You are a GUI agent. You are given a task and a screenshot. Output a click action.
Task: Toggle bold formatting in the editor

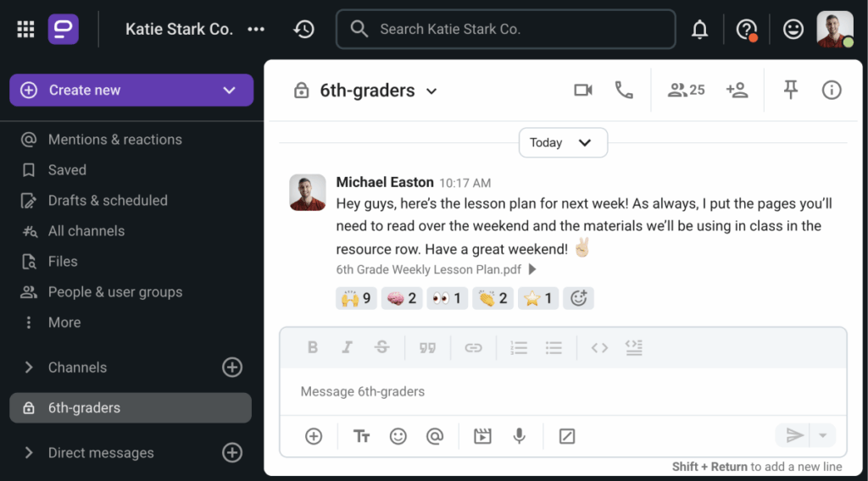point(313,347)
